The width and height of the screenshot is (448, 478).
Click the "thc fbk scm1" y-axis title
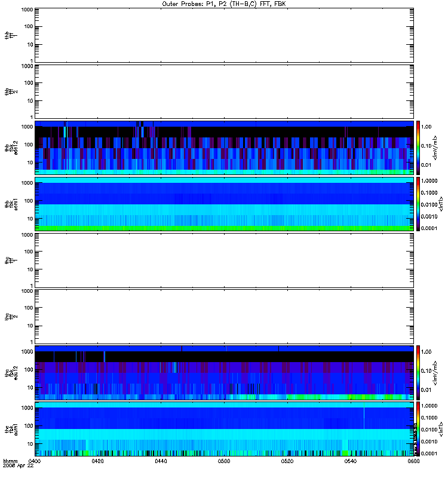11,429
